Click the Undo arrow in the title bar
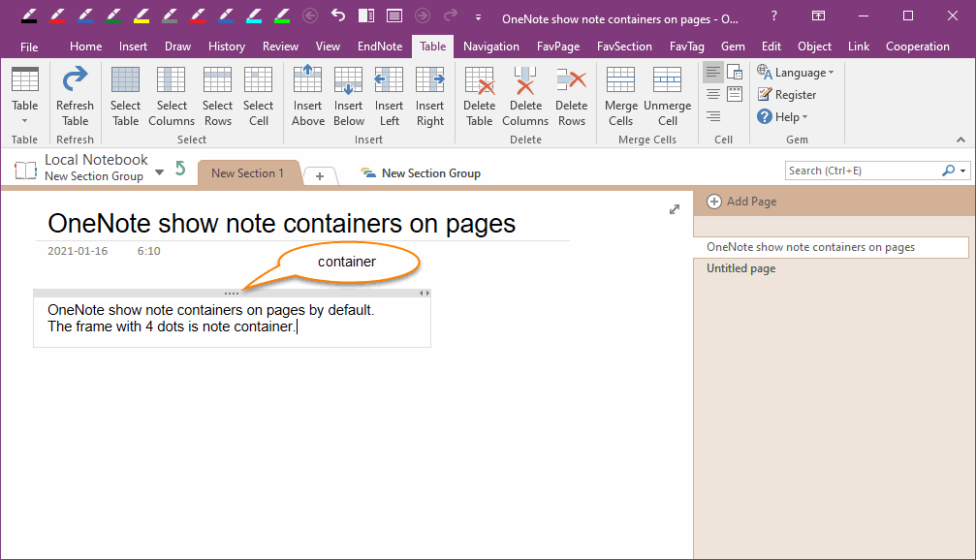This screenshot has height=560, width=976. [x=338, y=15]
